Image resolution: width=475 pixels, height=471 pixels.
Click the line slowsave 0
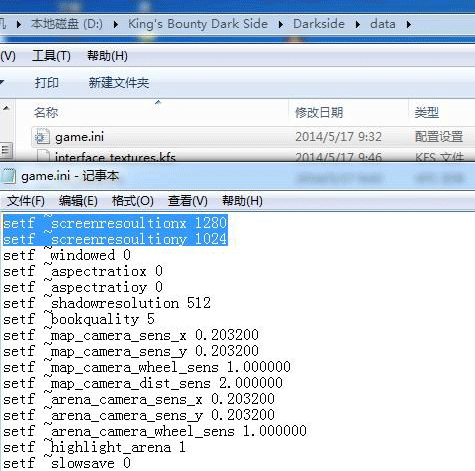click(67, 463)
